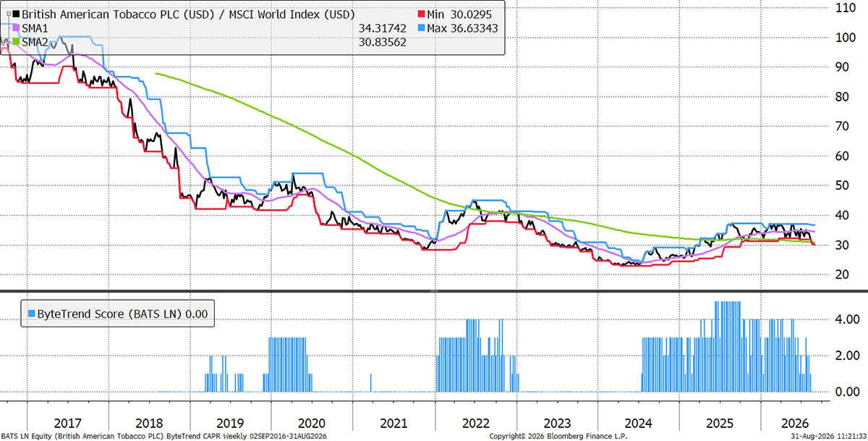Viewport: 868px width, 441px height.
Task: Click the green SMA2 legend swatch
Action: (17, 43)
